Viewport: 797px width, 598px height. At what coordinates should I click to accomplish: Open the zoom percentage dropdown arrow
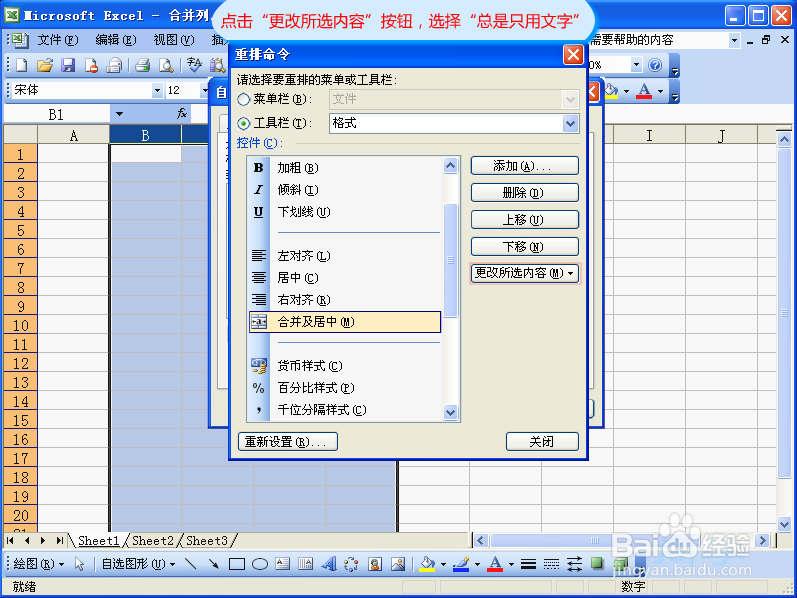[x=636, y=65]
